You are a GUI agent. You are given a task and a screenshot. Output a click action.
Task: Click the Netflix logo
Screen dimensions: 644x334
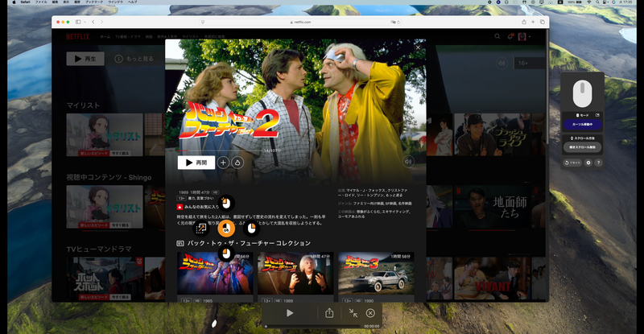(77, 36)
